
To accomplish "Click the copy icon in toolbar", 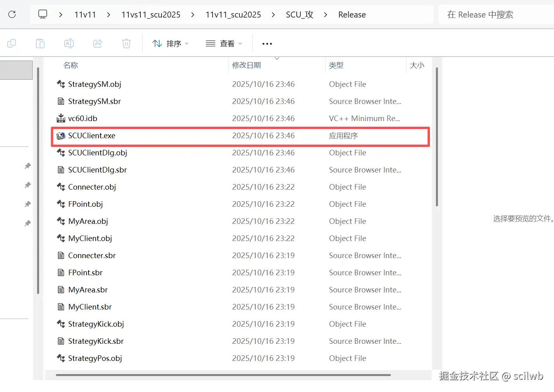I will 12,43.
